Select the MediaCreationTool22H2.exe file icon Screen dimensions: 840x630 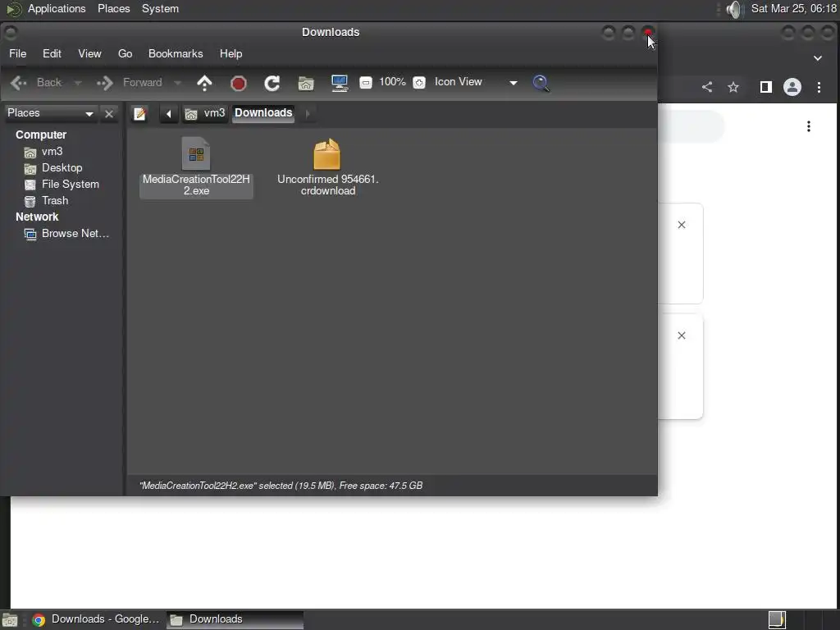[x=196, y=153]
